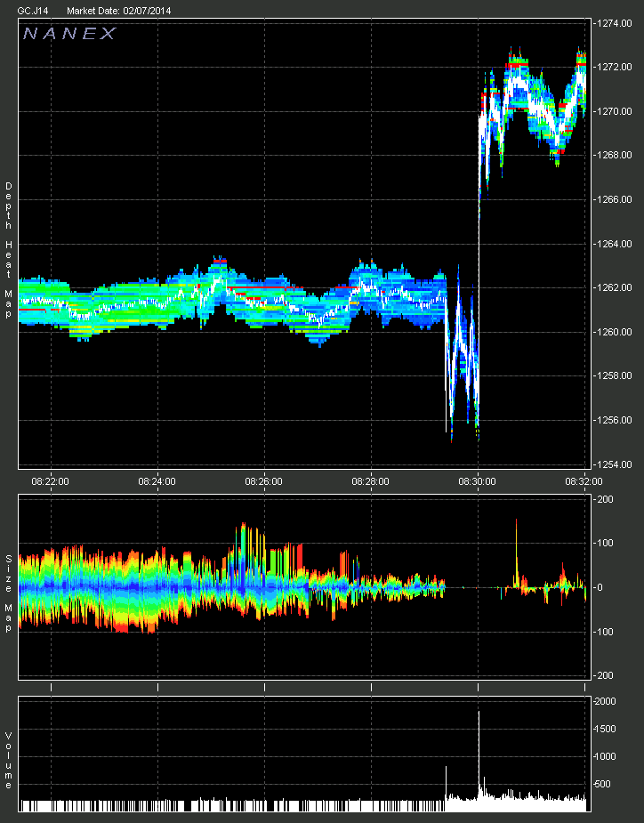Click the Market Date 02/07/2014 text
Viewport: 644px width, 823px height.
(118, 11)
